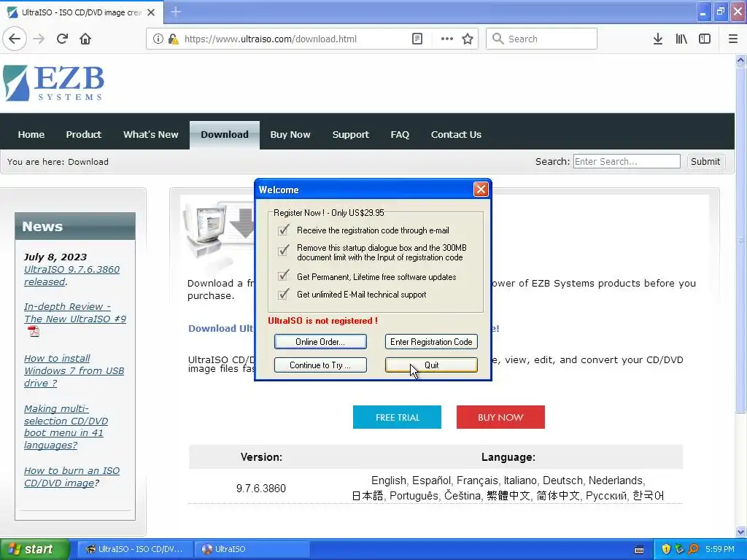This screenshot has width=747, height=560.
Task: Click the vertical scrollbar thumb
Action: tap(740, 239)
